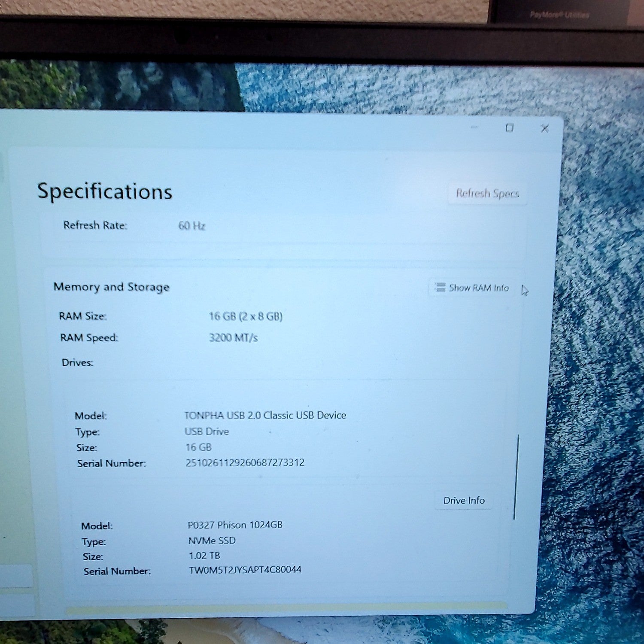The image size is (644, 644).
Task: Click the list icon beside Show RAM Info
Action: pos(440,287)
